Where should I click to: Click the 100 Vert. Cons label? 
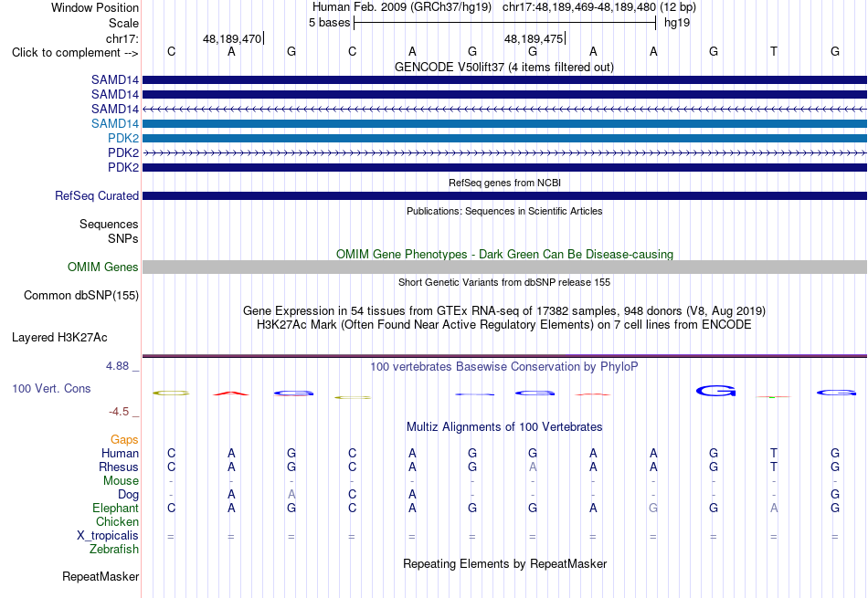(x=51, y=388)
